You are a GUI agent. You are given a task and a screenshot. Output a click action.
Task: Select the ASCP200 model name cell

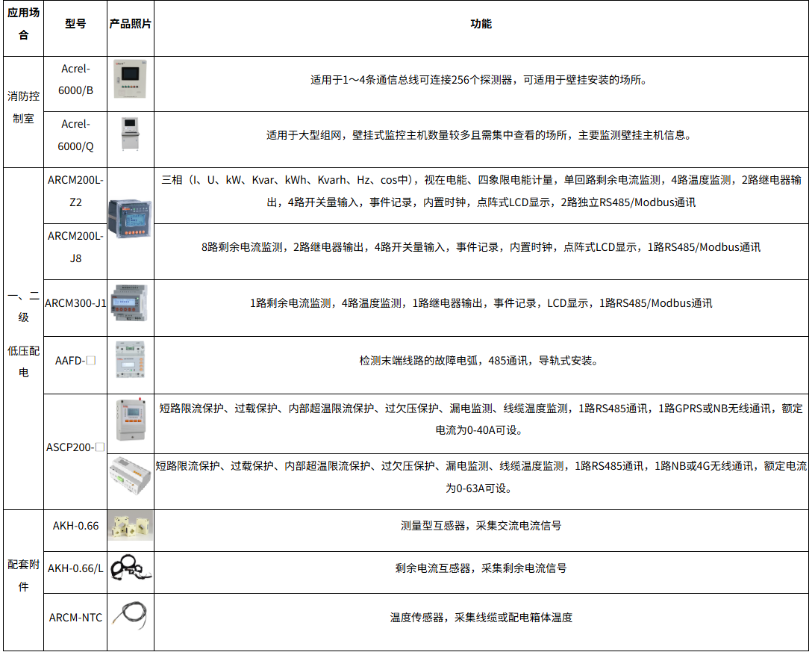tap(75, 447)
